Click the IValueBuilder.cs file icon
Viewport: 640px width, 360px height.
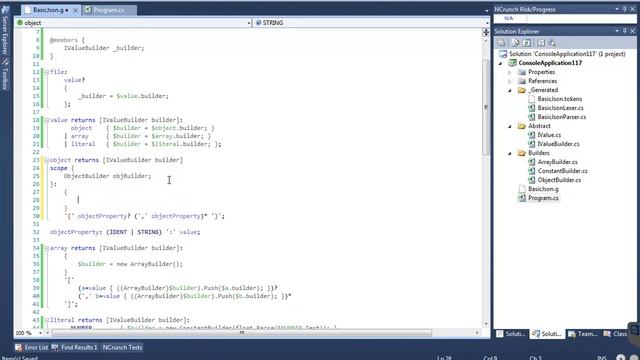coord(531,144)
